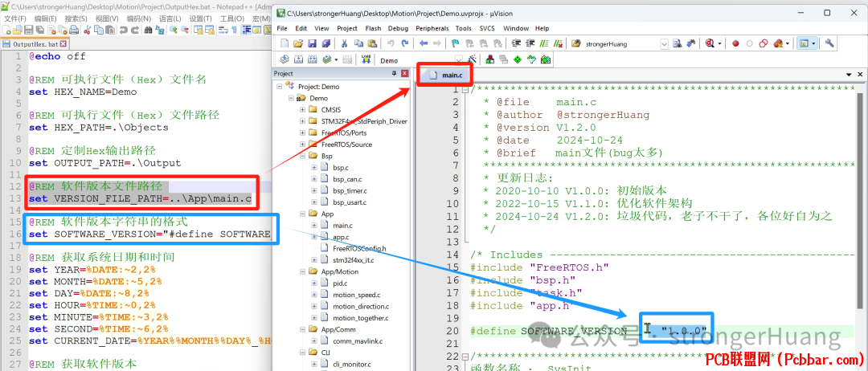The height and width of the screenshot is (371, 868).
Task: Click the Project: Demo root node
Action: click(318, 86)
